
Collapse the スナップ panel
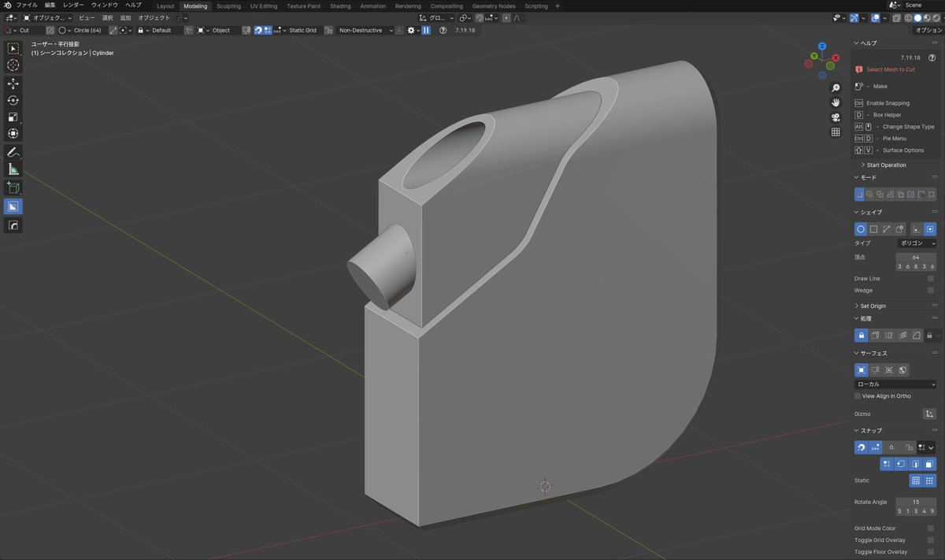coord(868,431)
